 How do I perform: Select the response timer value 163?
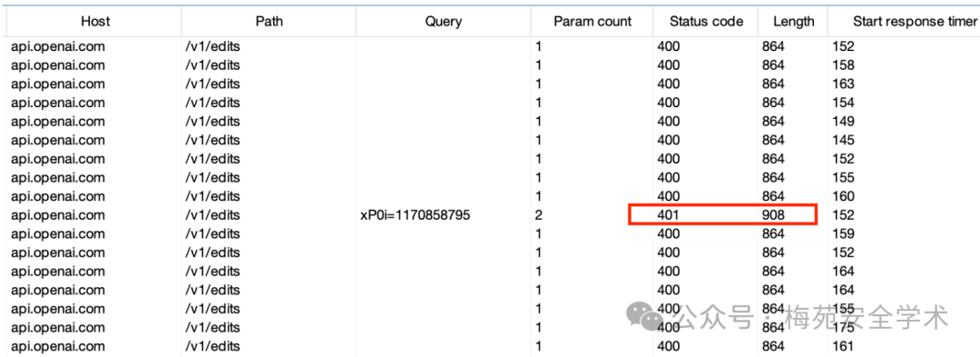(x=842, y=84)
